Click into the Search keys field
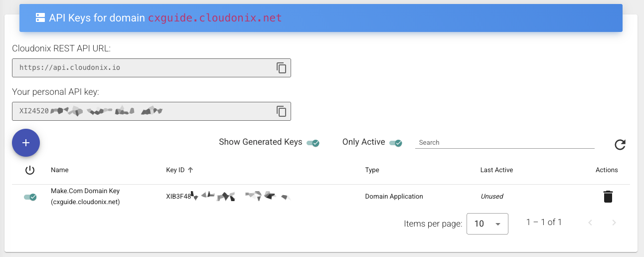This screenshot has width=644, height=257. tap(504, 143)
